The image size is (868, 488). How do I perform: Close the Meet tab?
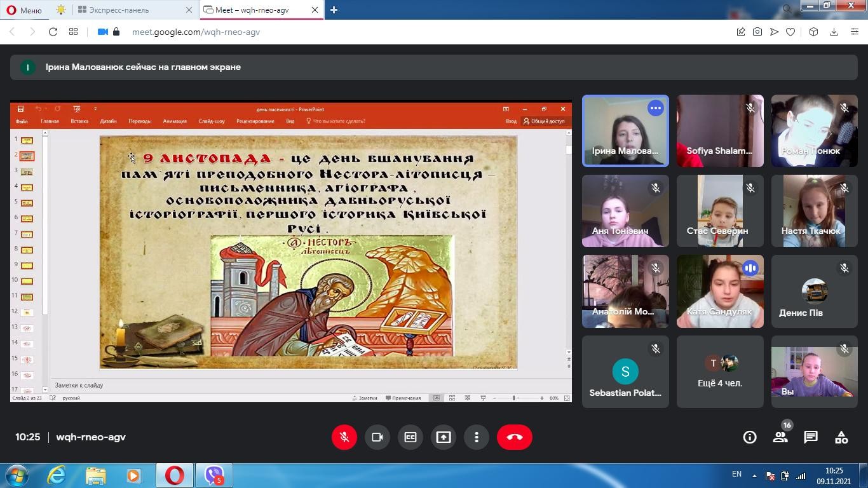[x=315, y=10]
